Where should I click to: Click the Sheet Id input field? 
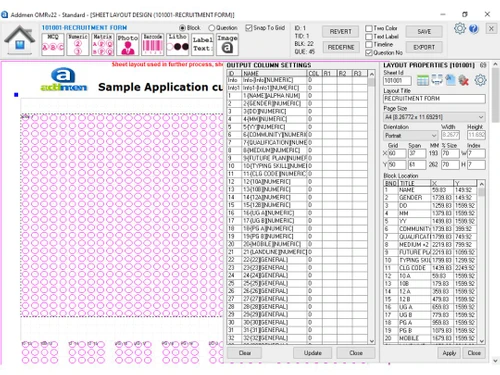tap(397, 81)
